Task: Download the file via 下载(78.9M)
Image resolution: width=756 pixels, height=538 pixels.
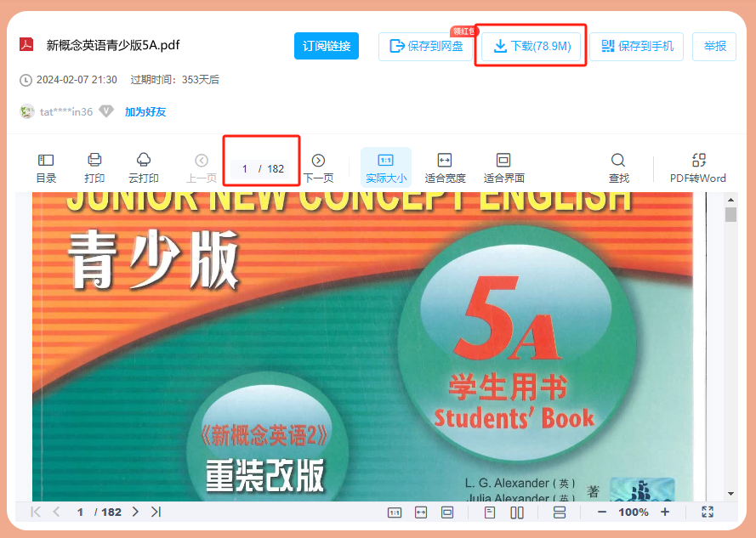Action: point(531,46)
